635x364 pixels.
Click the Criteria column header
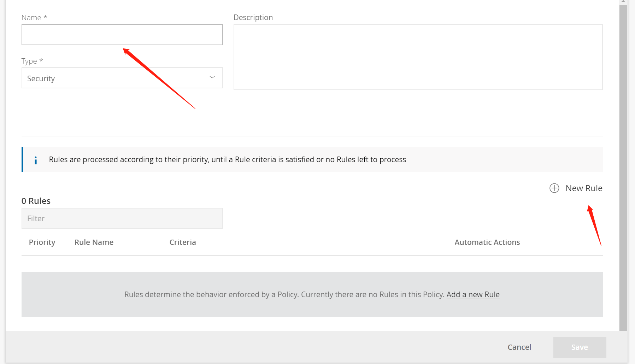183,242
